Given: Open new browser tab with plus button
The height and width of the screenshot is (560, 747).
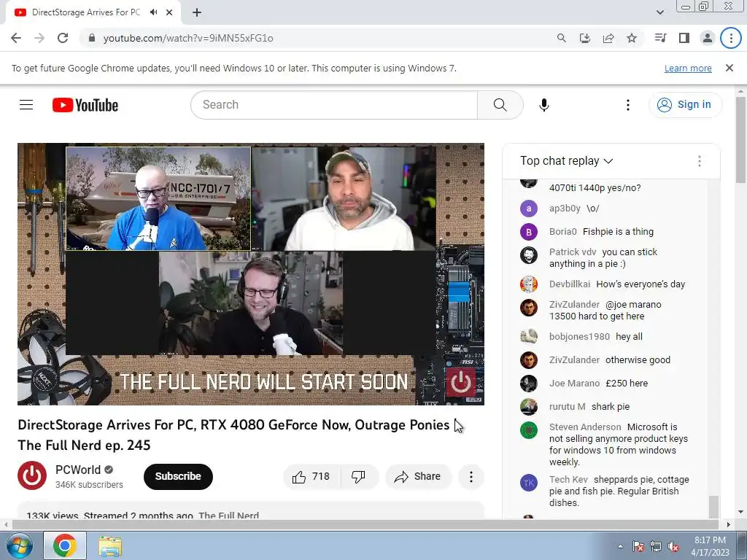Looking at the screenshot, I should (197, 13).
